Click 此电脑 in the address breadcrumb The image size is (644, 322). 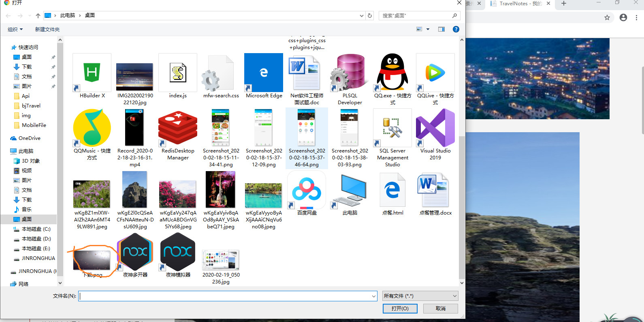coord(68,15)
